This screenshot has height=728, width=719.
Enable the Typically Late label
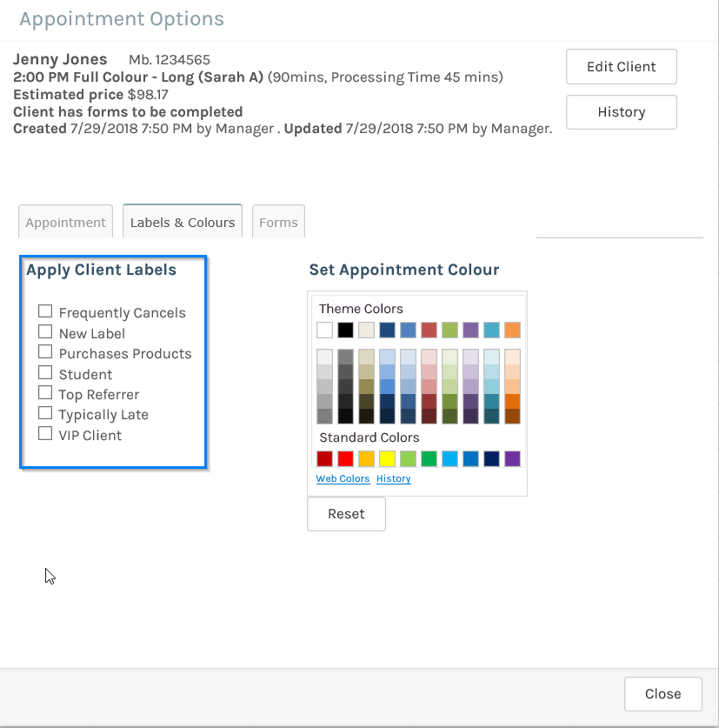click(x=45, y=412)
